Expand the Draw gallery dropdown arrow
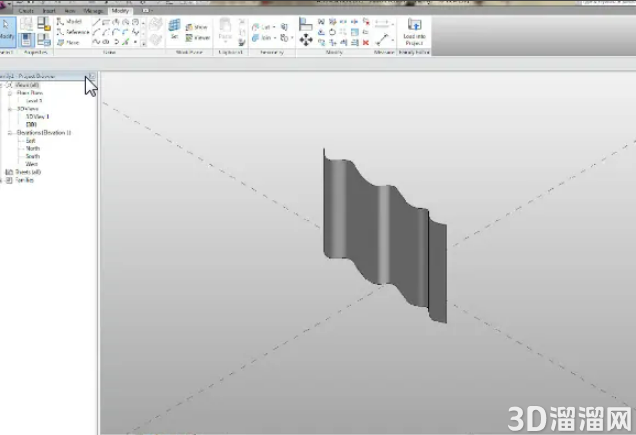The width and height of the screenshot is (636, 435). (x=143, y=43)
